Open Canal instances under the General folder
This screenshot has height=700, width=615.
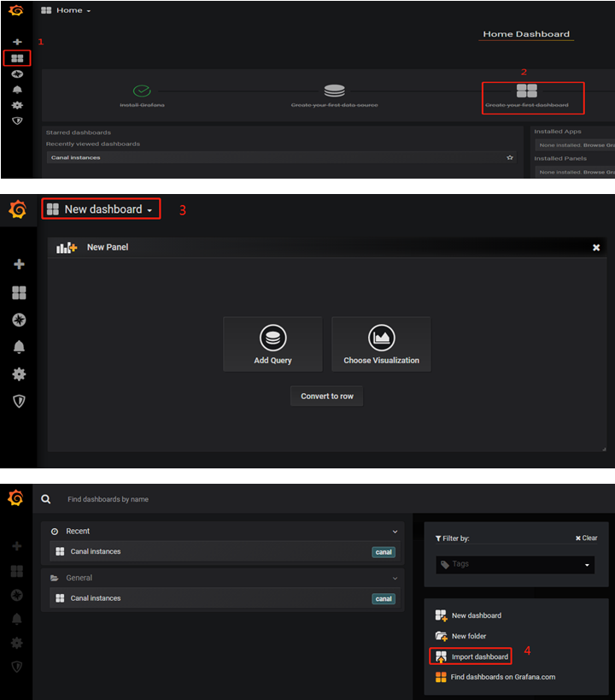225,598
